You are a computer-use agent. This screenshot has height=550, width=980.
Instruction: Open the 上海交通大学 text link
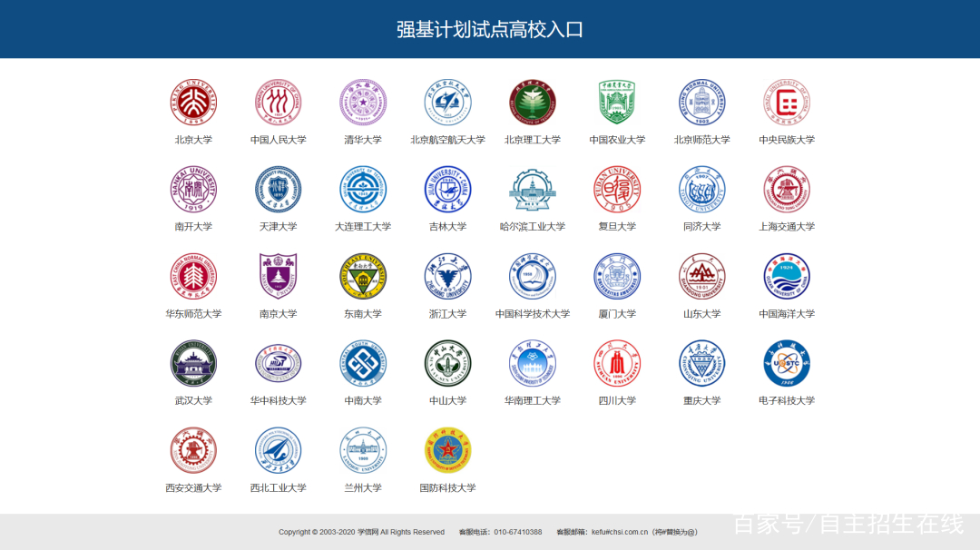[786, 227]
